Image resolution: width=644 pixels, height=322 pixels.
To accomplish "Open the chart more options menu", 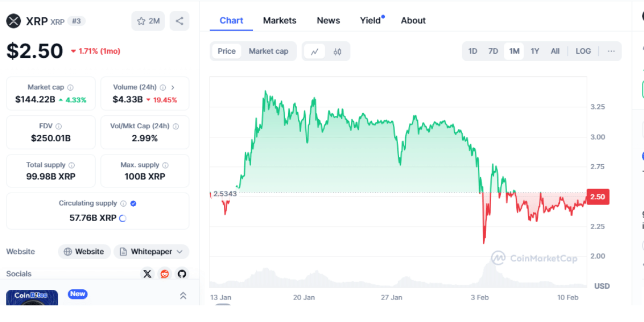I will click(611, 51).
